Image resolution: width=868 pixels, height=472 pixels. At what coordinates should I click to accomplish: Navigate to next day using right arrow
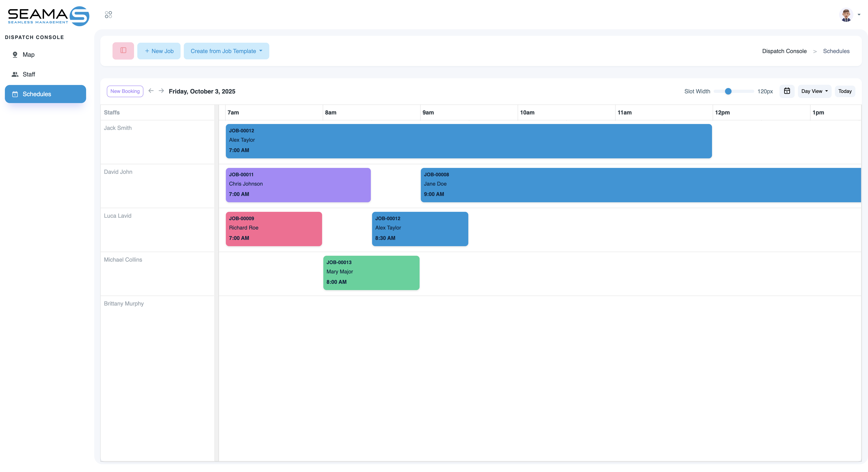click(x=161, y=91)
